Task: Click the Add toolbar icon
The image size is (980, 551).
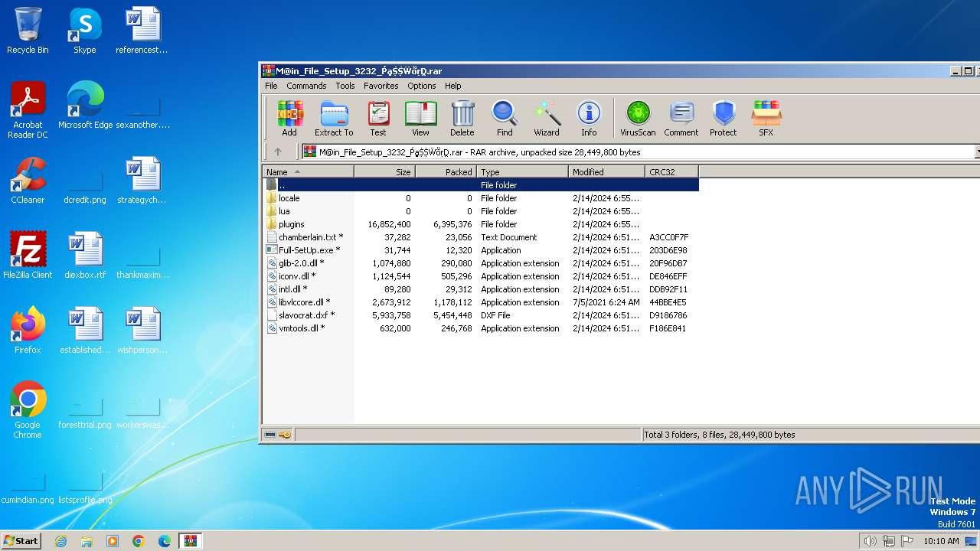Action: [x=289, y=119]
